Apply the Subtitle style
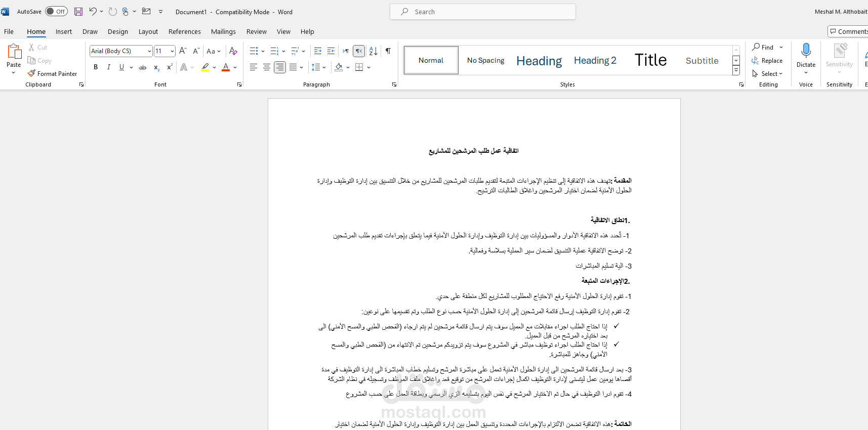This screenshot has height=430, width=868. tap(702, 60)
